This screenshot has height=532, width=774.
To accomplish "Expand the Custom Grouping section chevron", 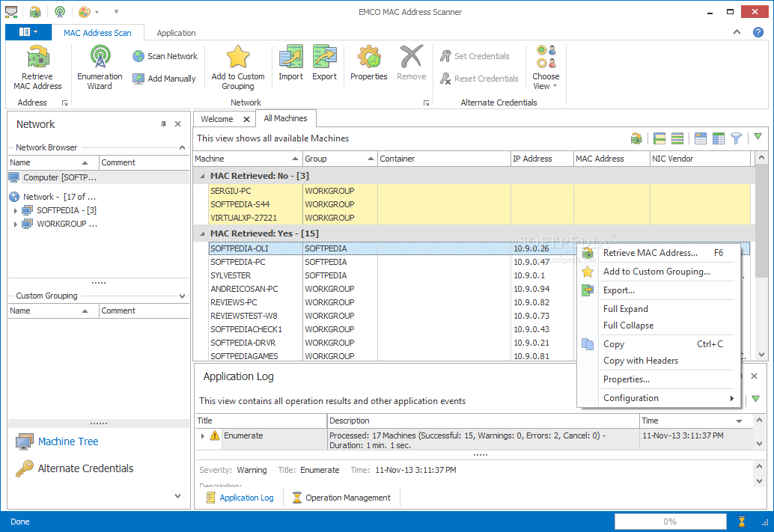I will [182, 296].
